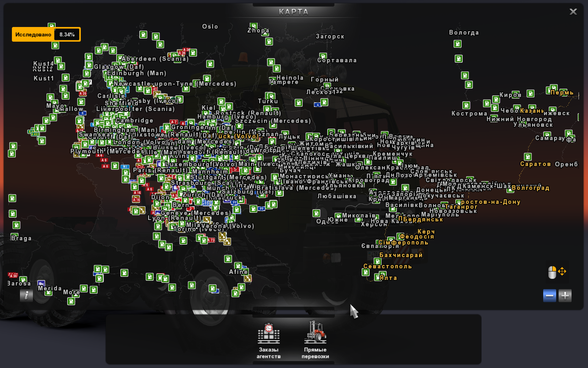Click the A 36 road sign near Barosa

tap(13, 275)
